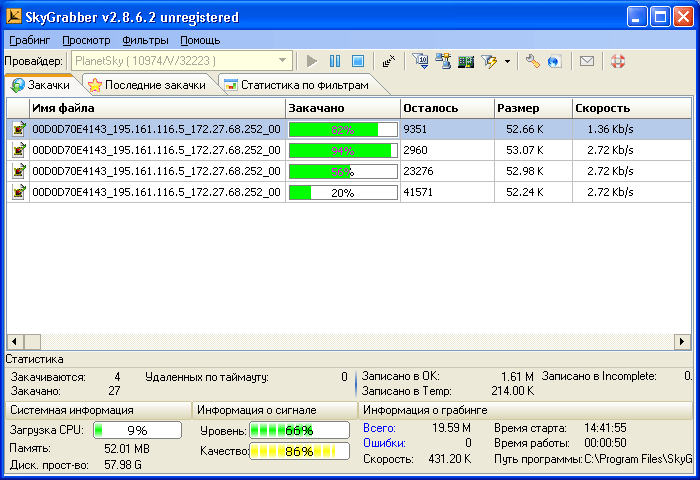The image size is (700, 480).
Task: Expand the arrow next to lightning filter icon
Action: 507,61
